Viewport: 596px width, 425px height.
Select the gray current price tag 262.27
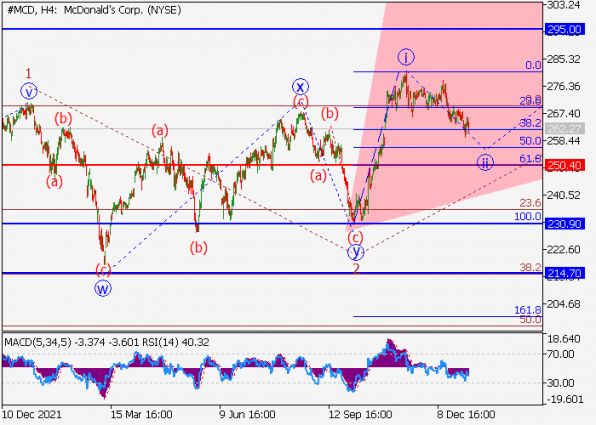coord(564,128)
